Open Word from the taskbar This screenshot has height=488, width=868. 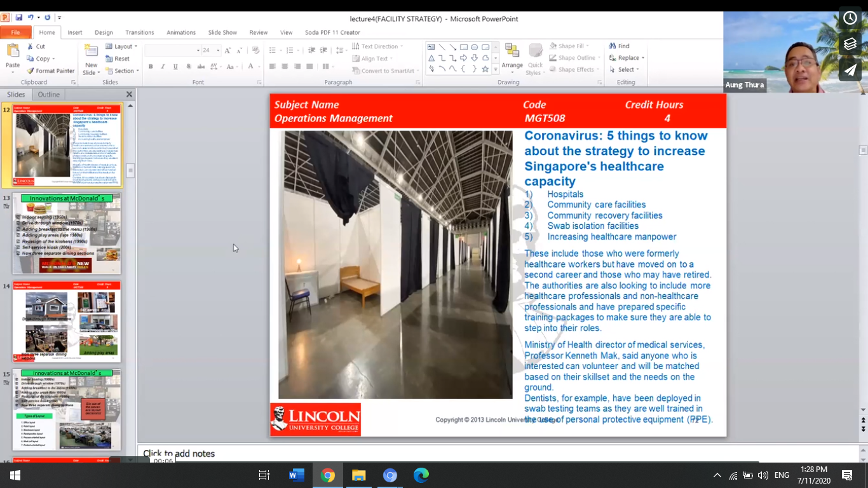[x=296, y=475]
